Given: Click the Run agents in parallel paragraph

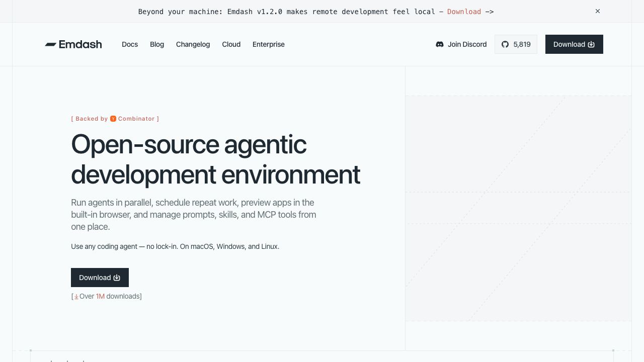Looking at the screenshot, I should (x=194, y=215).
